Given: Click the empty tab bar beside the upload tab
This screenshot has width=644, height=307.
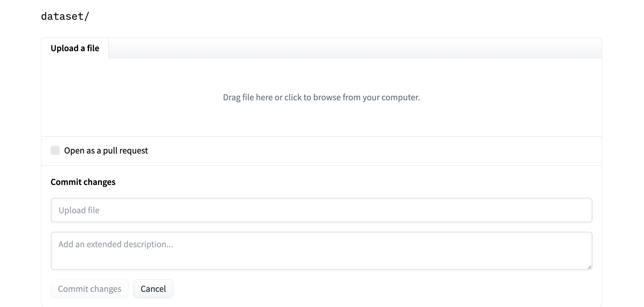Looking at the screenshot, I should [x=355, y=48].
